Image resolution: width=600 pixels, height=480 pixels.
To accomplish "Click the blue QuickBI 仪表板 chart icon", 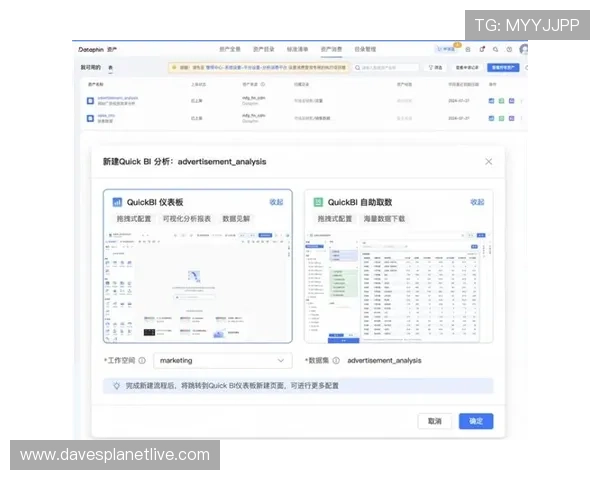I will coord(117,202).
